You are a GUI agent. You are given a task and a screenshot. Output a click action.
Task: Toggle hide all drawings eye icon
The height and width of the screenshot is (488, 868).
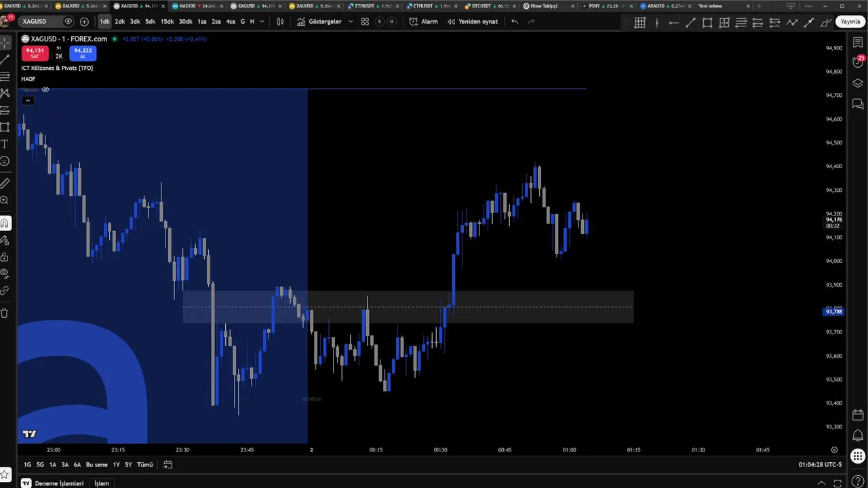tap(5, 274)
